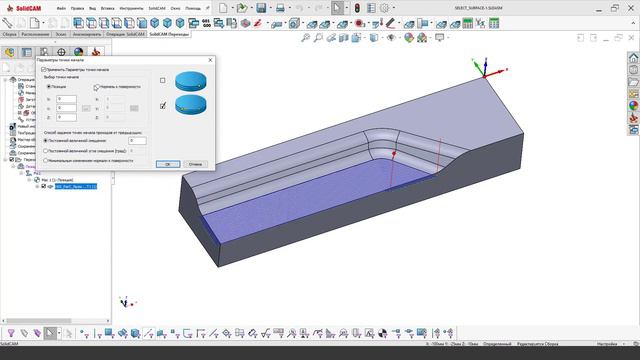The width and height of the screenshot is (640, 360).
Task: Click the Home icon in right task pane
Action: click(x=633, y=58)
